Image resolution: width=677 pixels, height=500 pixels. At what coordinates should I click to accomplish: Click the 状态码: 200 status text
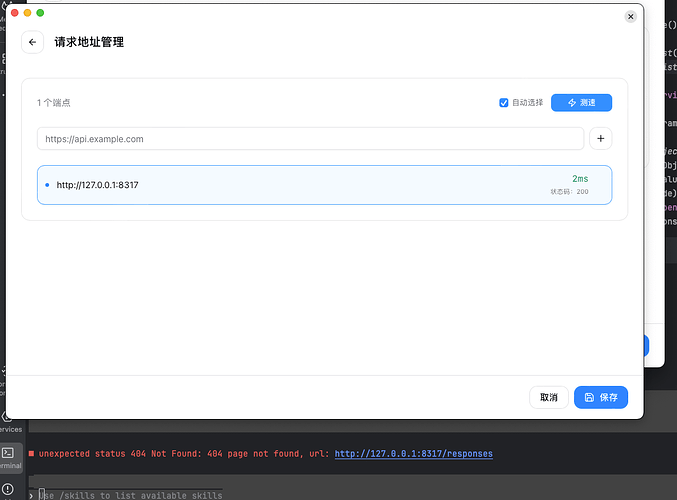pos(569,192)
